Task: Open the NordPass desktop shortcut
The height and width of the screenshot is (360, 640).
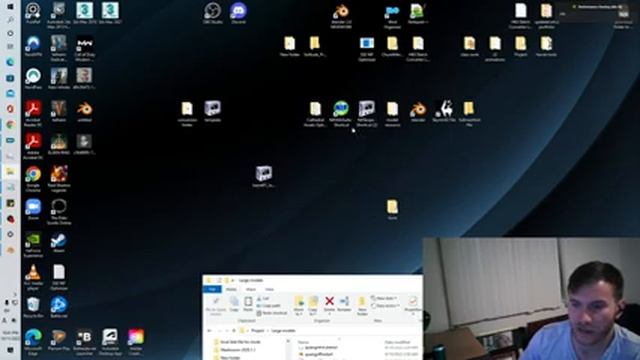Action: pos(33,79)
